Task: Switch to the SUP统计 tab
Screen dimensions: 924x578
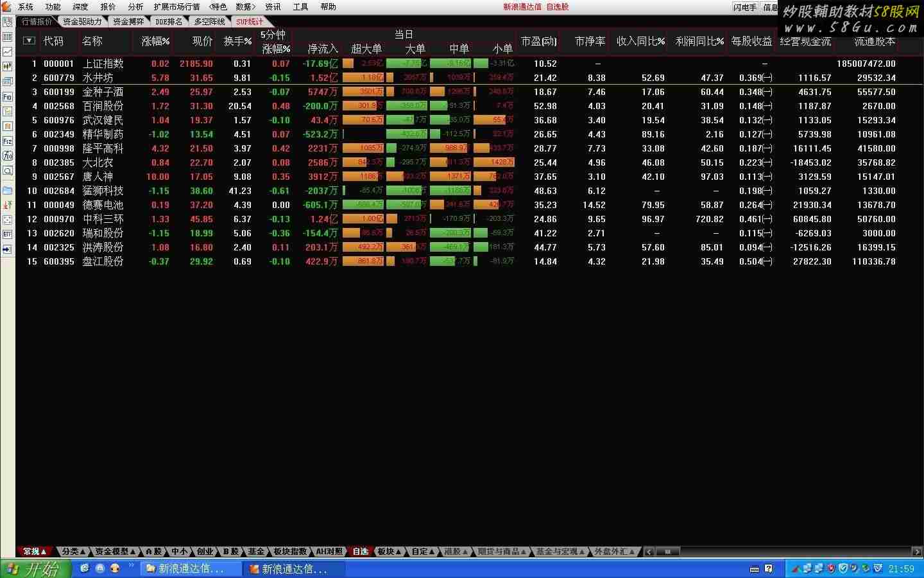Action: point(250,22)
